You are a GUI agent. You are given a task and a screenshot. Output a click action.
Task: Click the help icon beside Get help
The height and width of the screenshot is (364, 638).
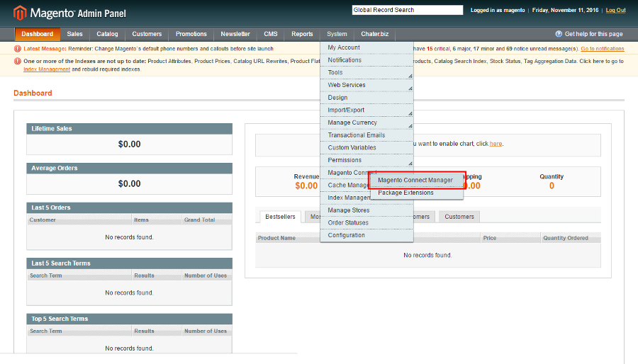coord(559,34)
